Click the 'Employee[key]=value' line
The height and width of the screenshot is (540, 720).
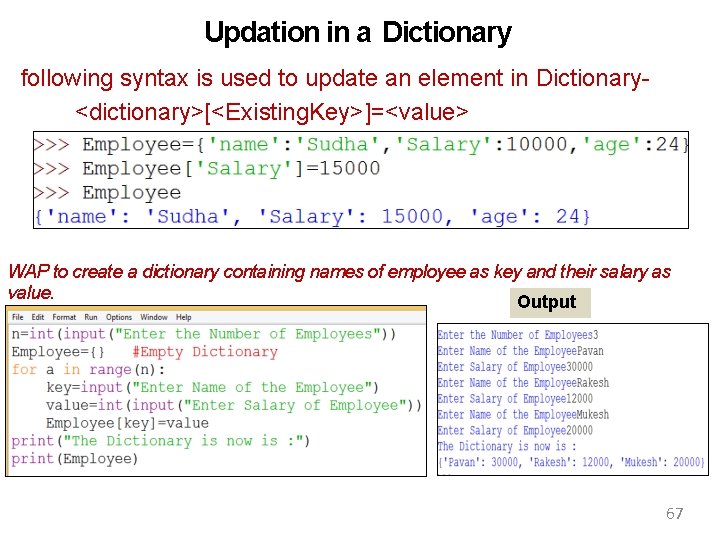127,423
